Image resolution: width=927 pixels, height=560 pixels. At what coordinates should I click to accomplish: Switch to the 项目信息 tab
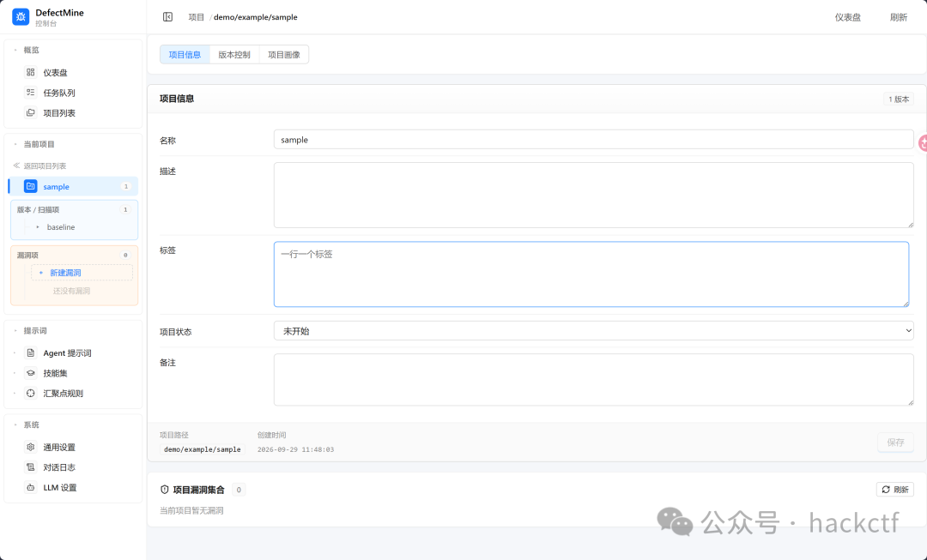click(x=185, y=54)
